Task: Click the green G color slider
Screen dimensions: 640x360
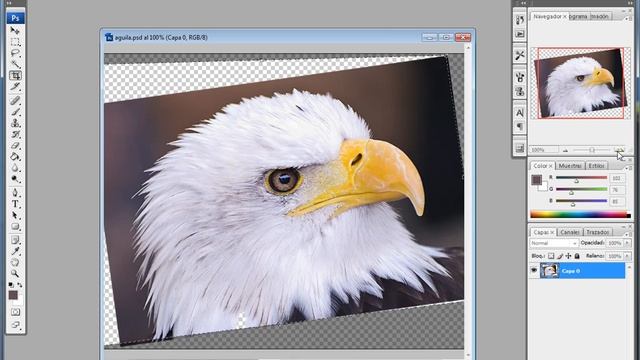Action: coord(582,189)
